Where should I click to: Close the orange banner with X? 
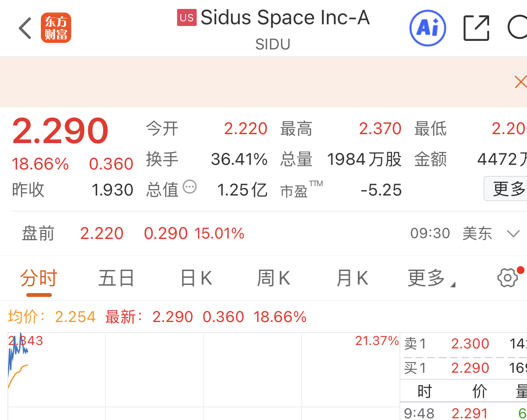point(520,82)
